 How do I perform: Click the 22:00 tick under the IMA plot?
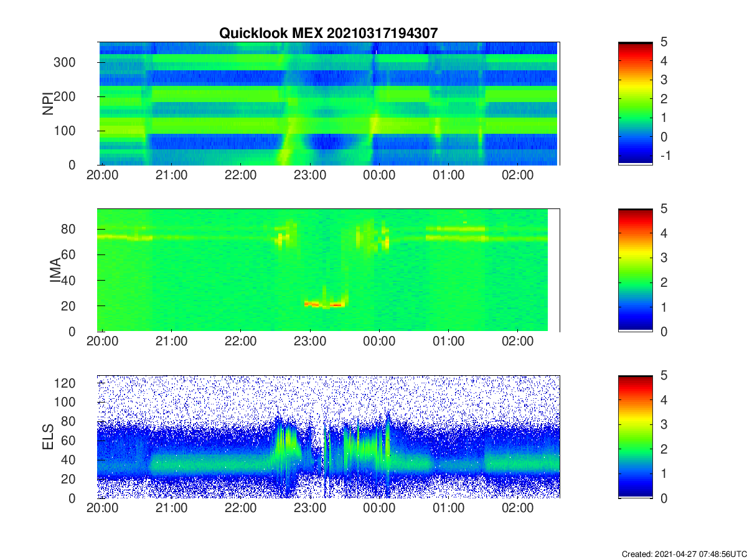[x=241, y=342]
